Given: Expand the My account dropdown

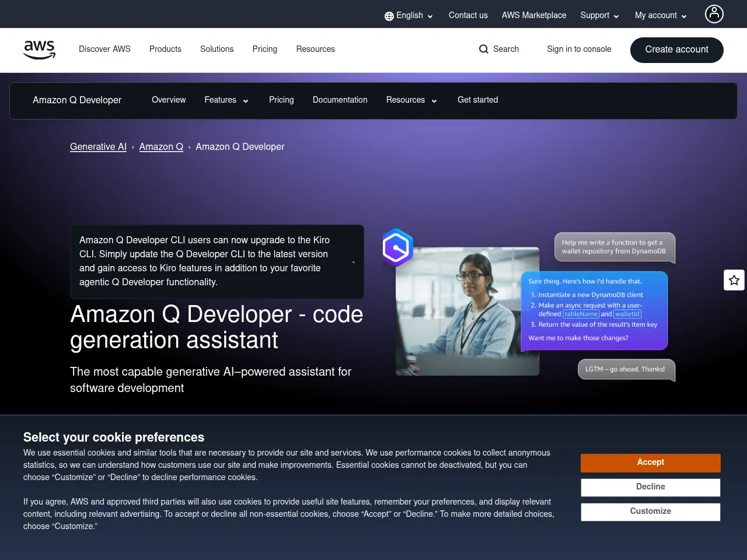Looking at the screenshot, I should (660, 16).
